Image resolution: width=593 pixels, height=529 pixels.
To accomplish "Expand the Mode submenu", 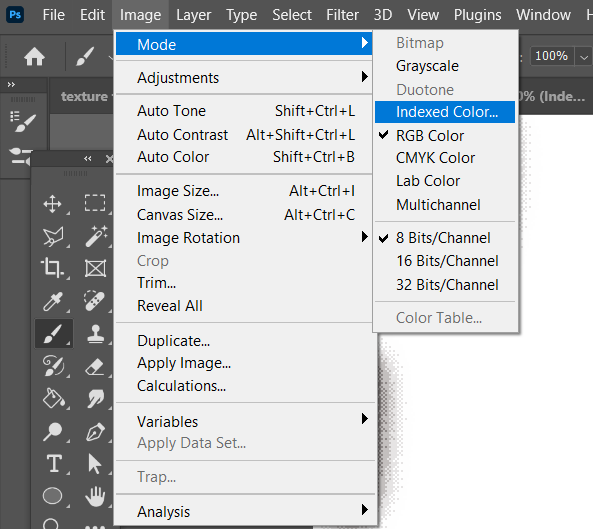I will (x=244, y=44).
